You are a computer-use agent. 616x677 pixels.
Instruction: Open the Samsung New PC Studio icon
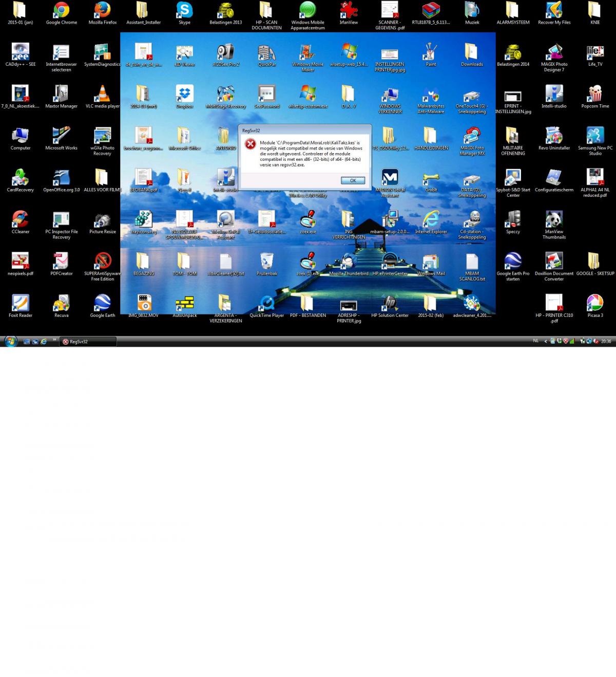(595, 141)
